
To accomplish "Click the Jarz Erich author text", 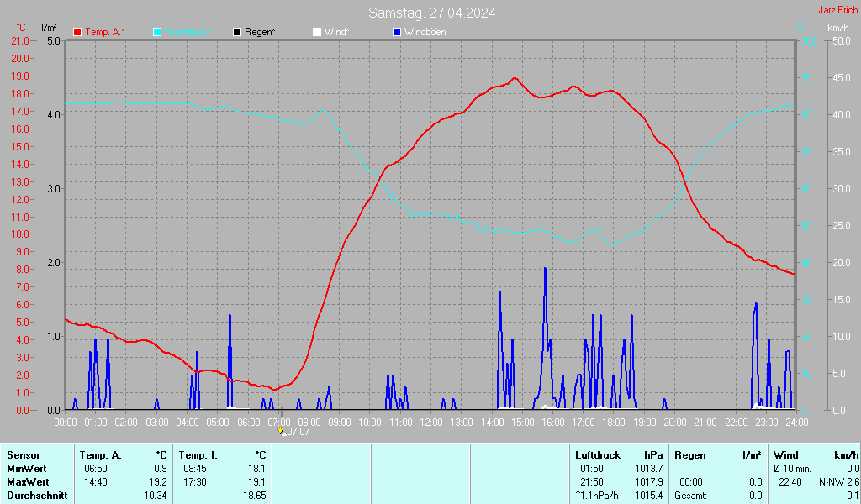I will click(837, 10).
